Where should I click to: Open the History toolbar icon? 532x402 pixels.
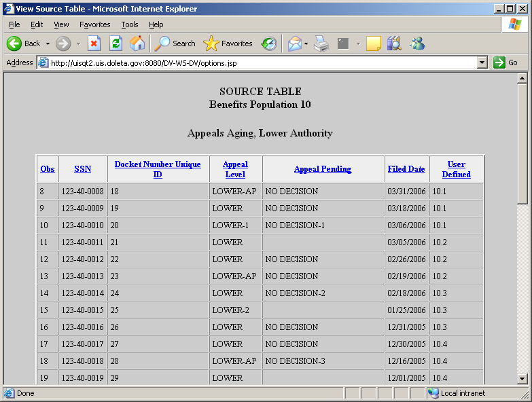coord(269,43)
